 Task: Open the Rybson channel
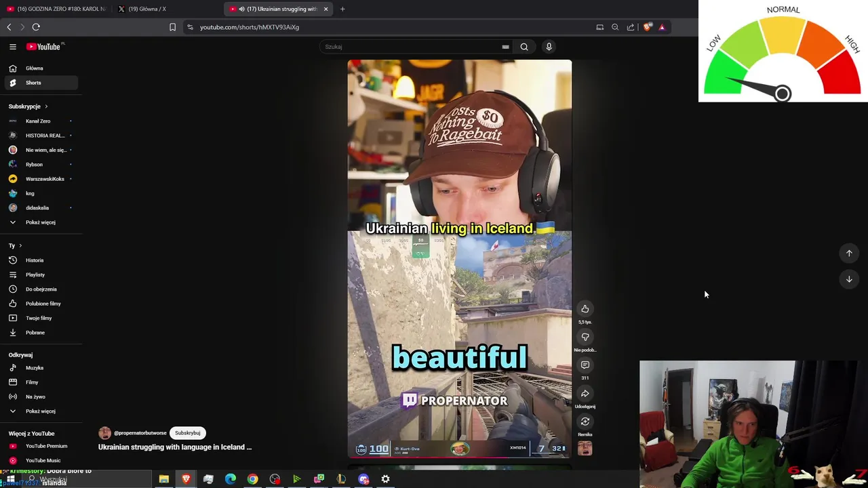41,165
